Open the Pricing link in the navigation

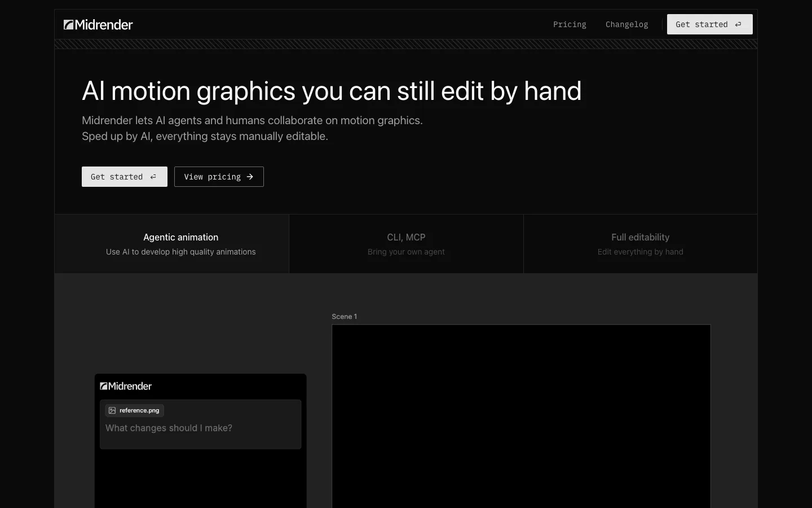(x=570, y=24)
